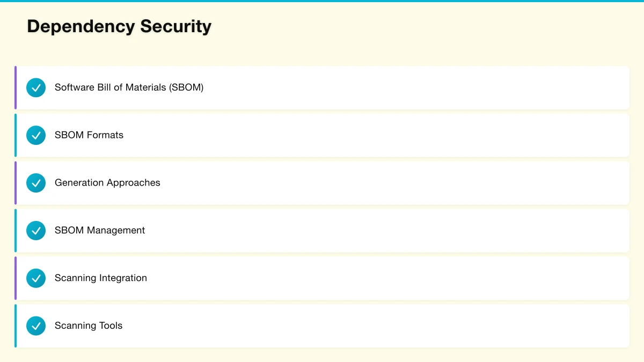The height and width of the screenshot is (362, 644).
Task: Click the teal strip at slide top
Action: (x=322, y=1)
